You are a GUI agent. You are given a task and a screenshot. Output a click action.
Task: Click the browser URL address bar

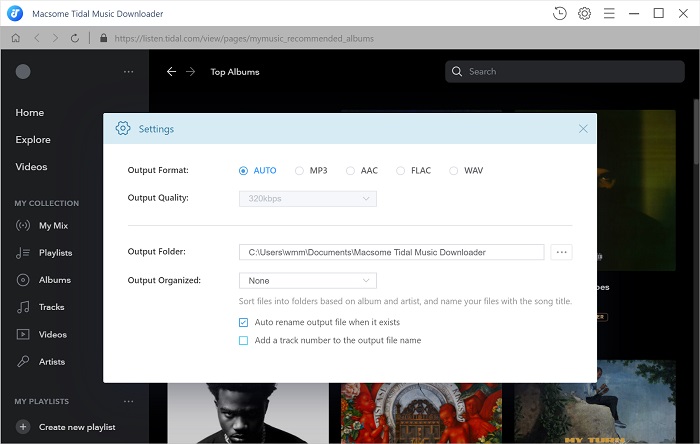point(244,38)
